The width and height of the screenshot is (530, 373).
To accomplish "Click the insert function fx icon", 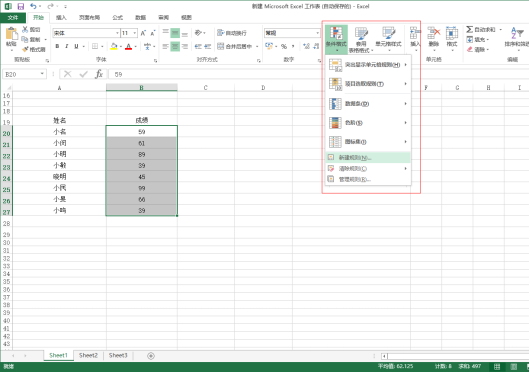I will [99, 74].
